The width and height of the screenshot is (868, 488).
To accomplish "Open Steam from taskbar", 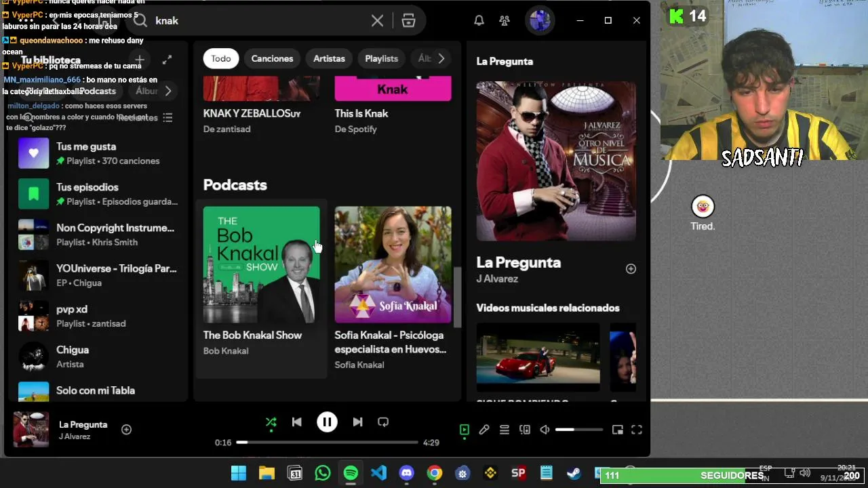I will pos(574,473).
